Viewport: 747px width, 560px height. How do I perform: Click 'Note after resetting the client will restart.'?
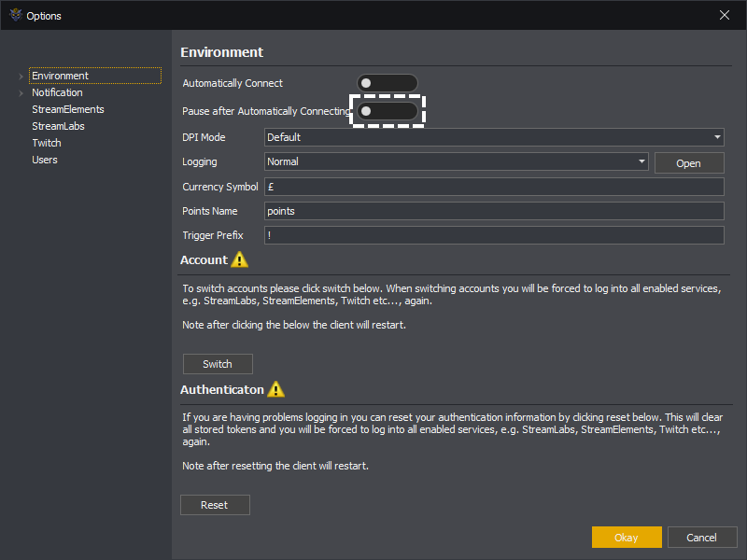(275, 466)
